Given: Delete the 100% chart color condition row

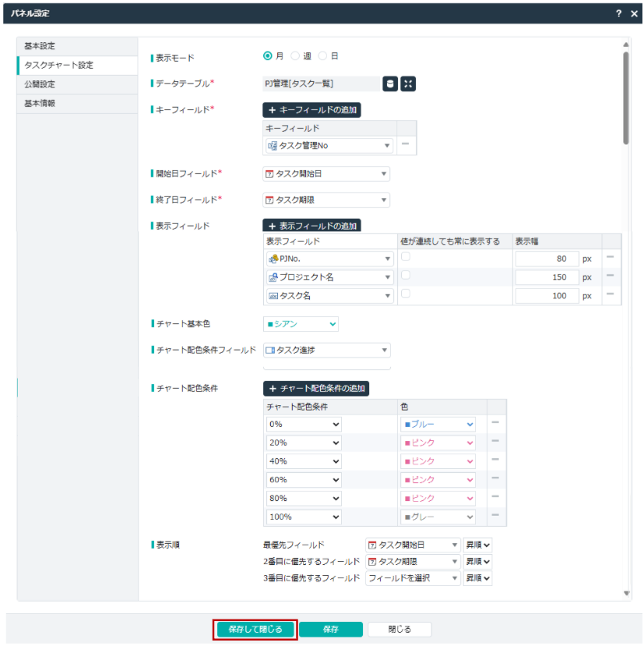Looking at the screenshot, I should tap(495, 516).
